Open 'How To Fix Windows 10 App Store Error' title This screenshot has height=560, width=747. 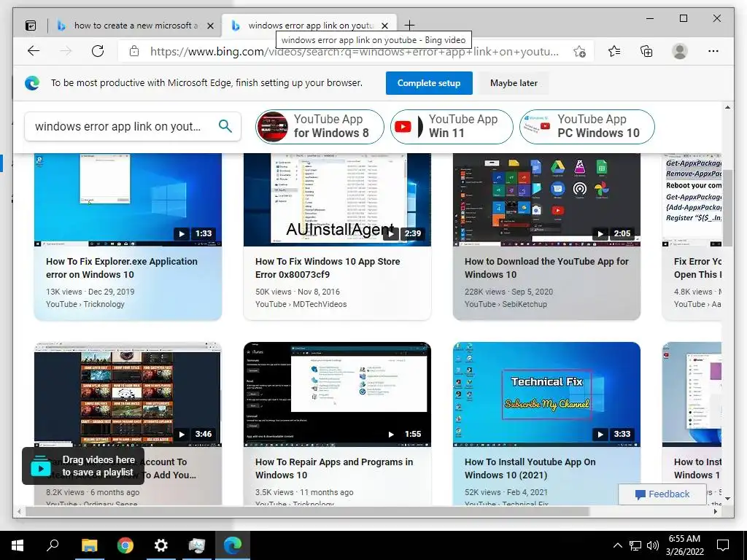tap(328, 268)
